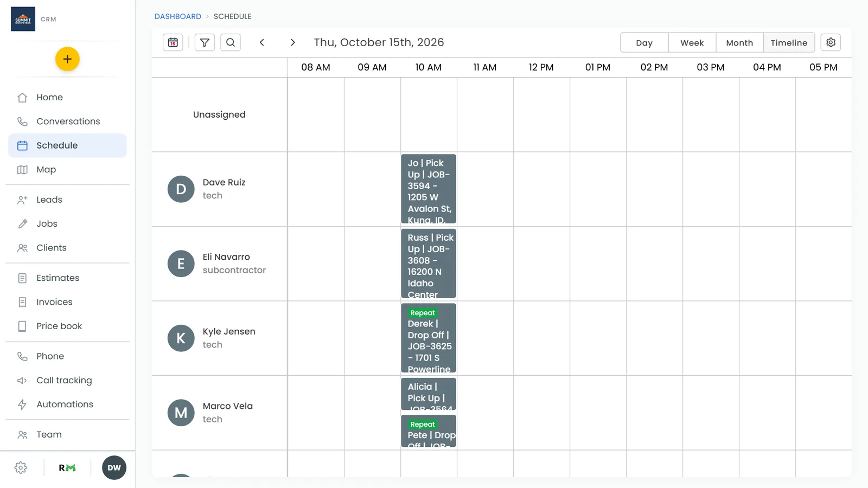This screenshot has height=488, width=868.
Task: Go to previous day with left chevron
Action: click(x=262, y=42)
